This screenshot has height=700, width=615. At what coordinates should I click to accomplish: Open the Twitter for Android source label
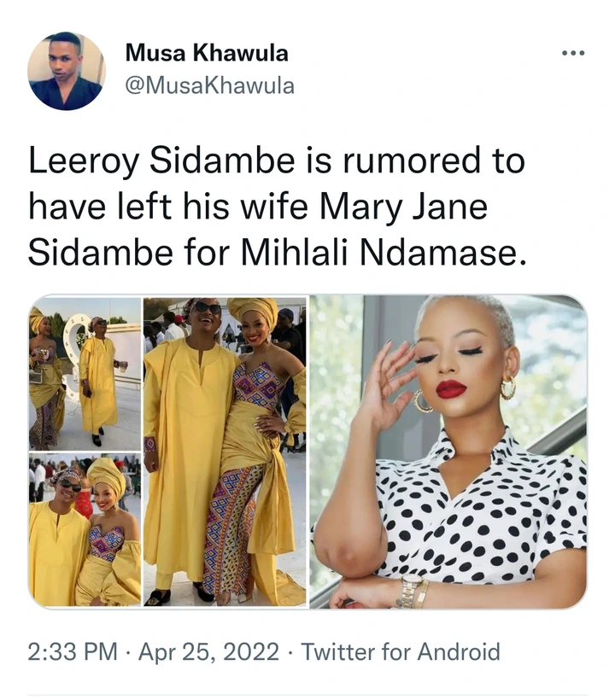point(401,651)
